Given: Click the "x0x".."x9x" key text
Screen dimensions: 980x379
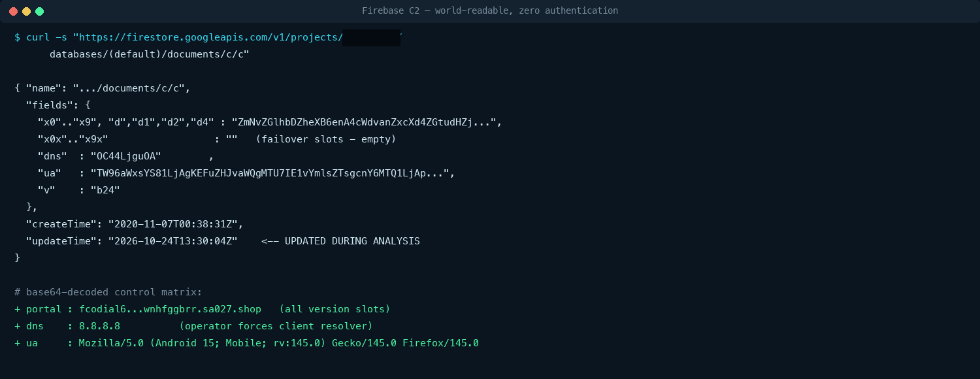Looking at the screenshot, I should coord(73,139).
